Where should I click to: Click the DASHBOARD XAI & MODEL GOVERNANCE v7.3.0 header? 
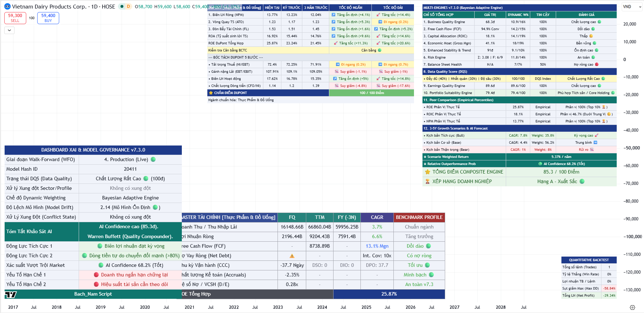click(93, 150)
